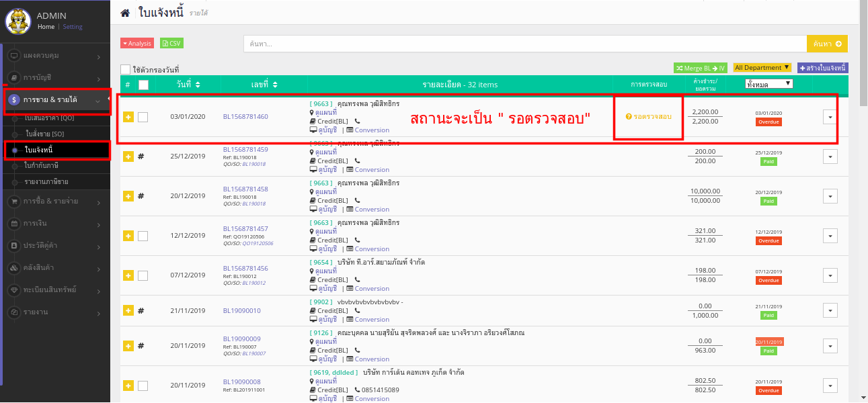Click the Overdue badge dated 03/01/2020
Screen dimensions: 868x403
tap(768, 122)
